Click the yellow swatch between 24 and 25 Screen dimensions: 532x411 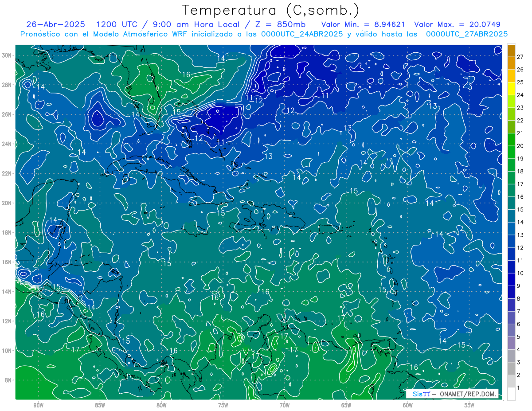point(512,89)
